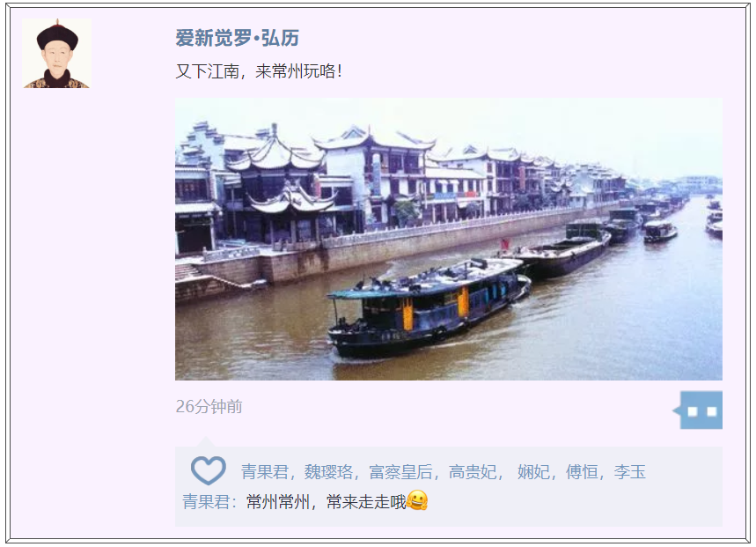Click commenter name 青果君 before the colon
This screenshot has height=547, width=756.
[x=206, y=502]
